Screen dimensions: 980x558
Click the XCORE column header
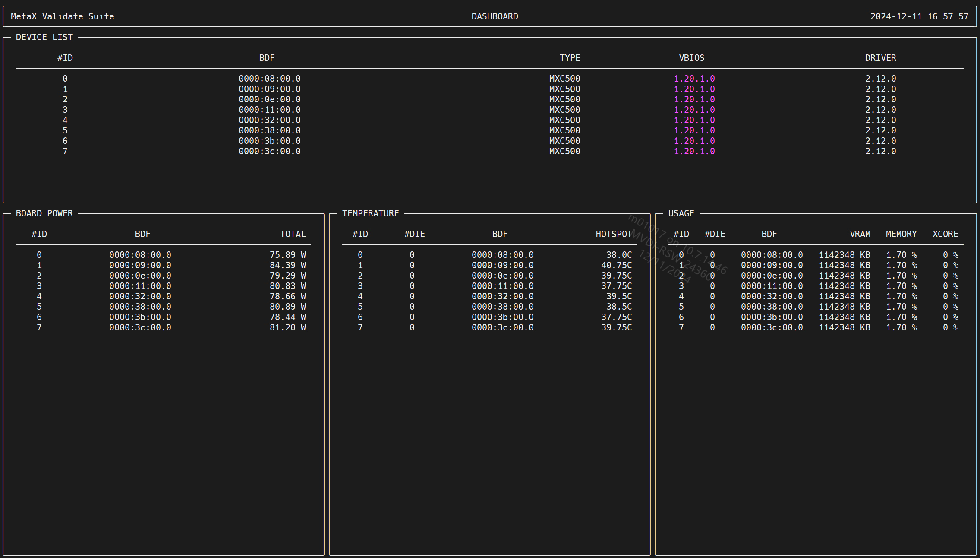pyautogui.click(x=945, y=234)
